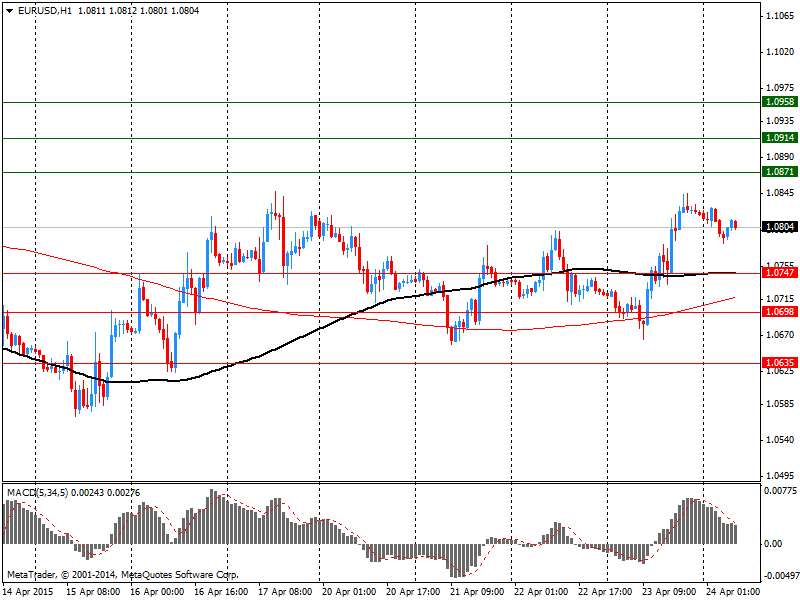
Task: Click the 14 Apr 2015 date label
Action: (x=29, y=592)
